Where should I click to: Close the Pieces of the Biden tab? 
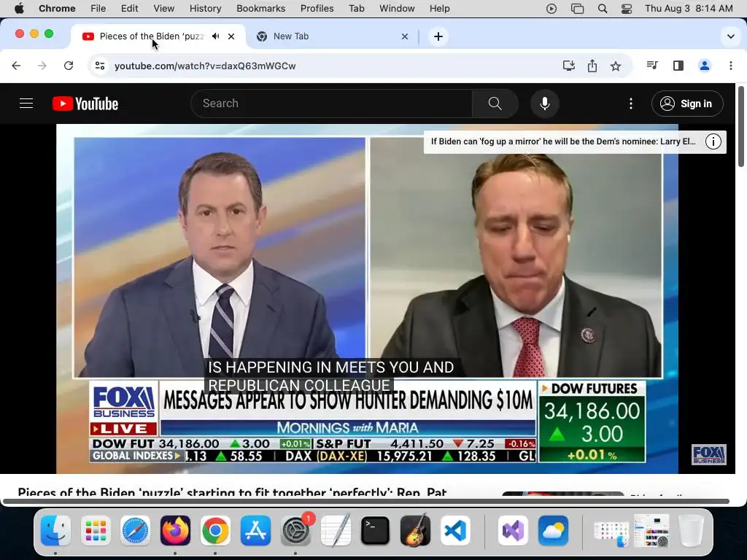coord(231,36)
